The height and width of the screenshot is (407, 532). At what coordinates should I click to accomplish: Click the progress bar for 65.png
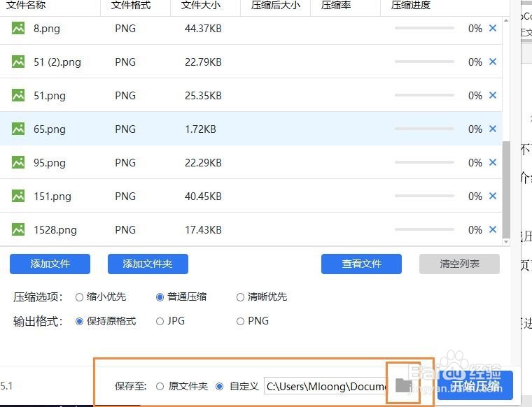coord(424,129)
